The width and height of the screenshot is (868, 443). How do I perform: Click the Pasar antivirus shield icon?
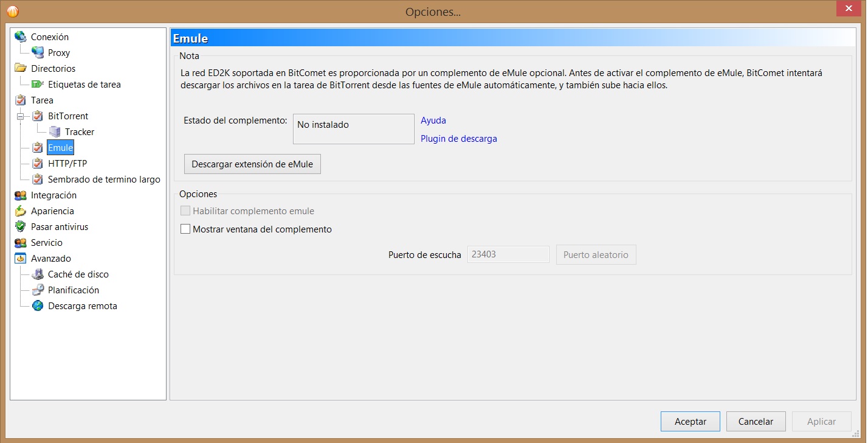tap(21, 226)
